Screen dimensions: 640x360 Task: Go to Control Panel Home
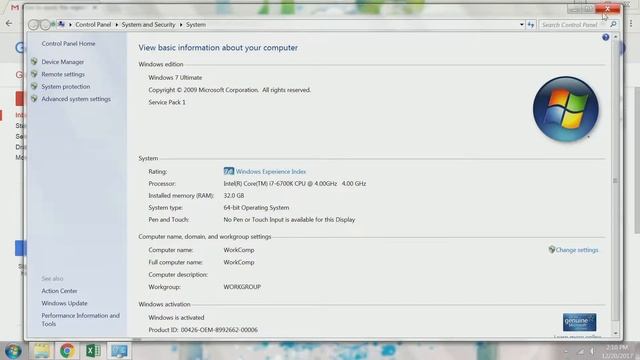68,43
